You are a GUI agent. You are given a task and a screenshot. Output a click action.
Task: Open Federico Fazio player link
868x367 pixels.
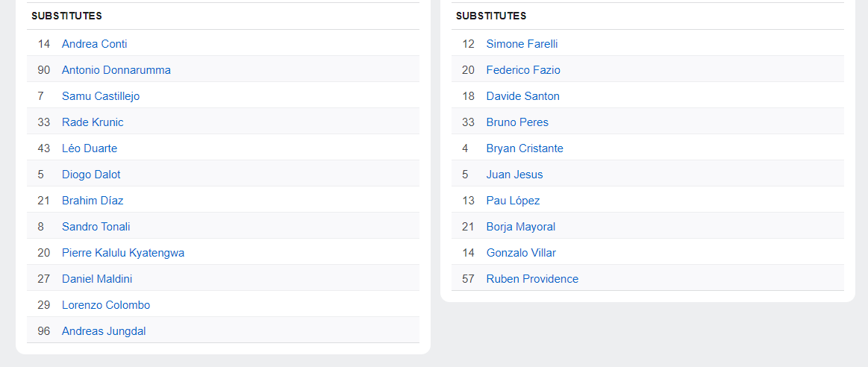[523, 70]
